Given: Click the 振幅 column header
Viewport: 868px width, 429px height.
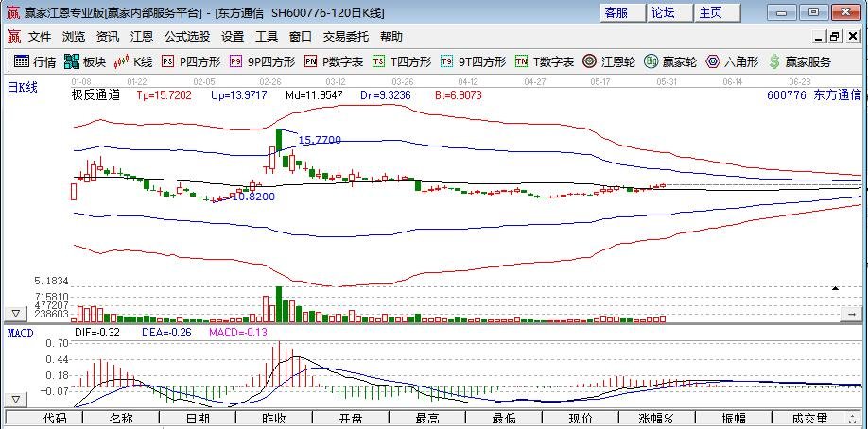Looking at the screenshot, I should point(733,419).
